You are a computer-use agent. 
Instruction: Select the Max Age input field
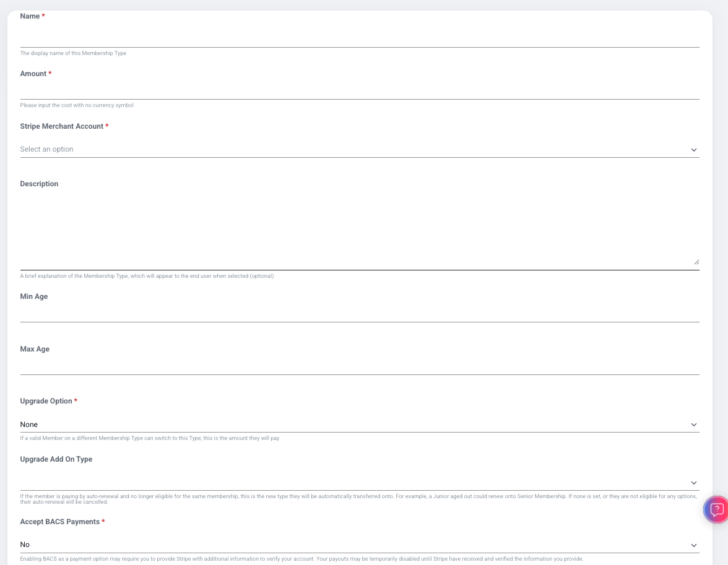359,366
